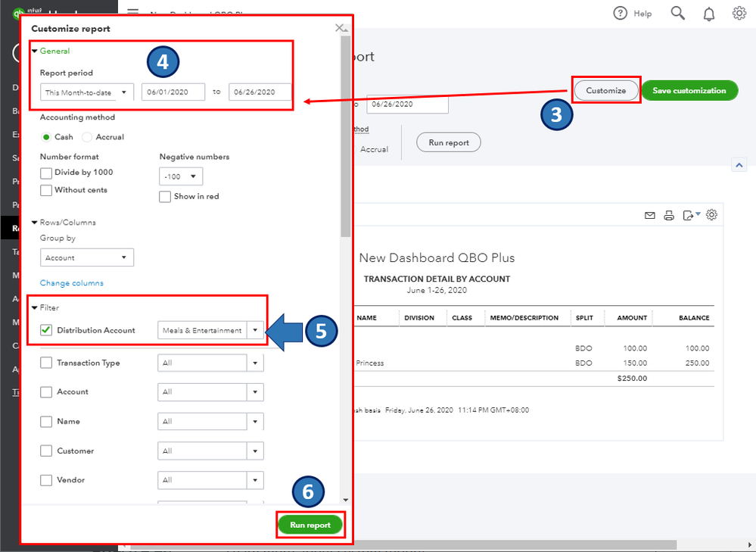756x552 pixels.
Task: Collapse the Rows/Columns section
Action: 64,223
